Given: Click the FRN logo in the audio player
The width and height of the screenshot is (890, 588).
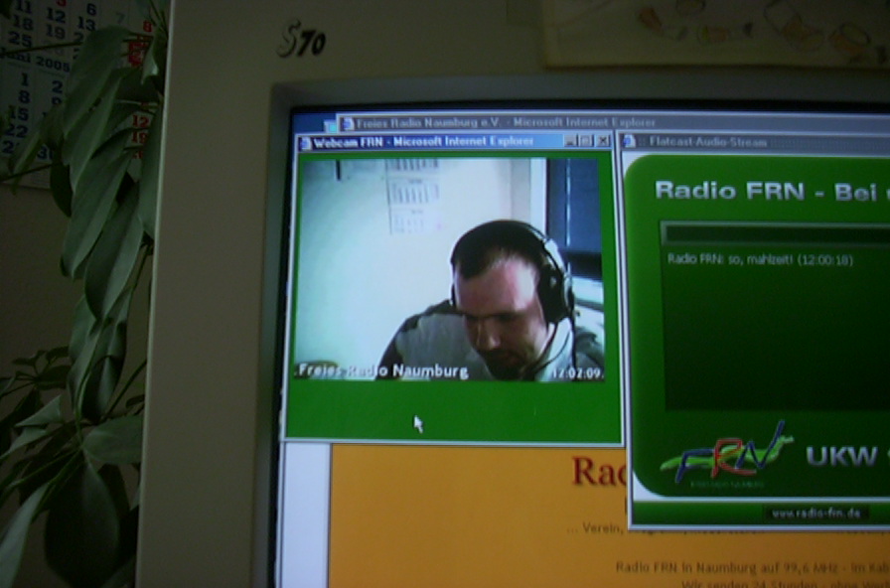Looking at the screenshot, I should click(x=727, y=456).
